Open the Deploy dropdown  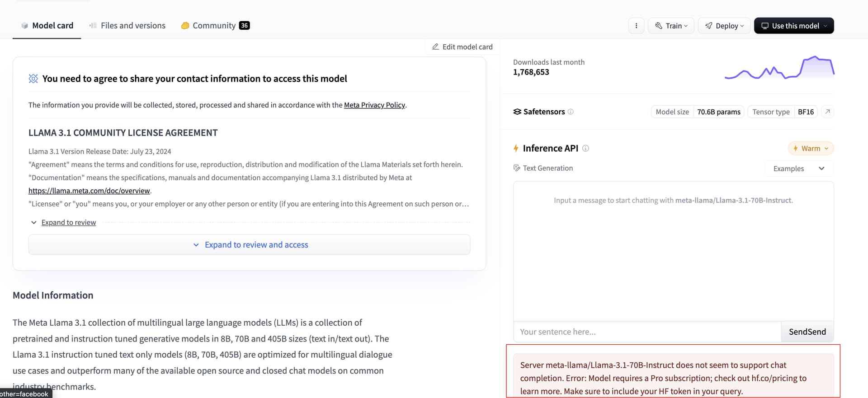click(x=724, y=26)
